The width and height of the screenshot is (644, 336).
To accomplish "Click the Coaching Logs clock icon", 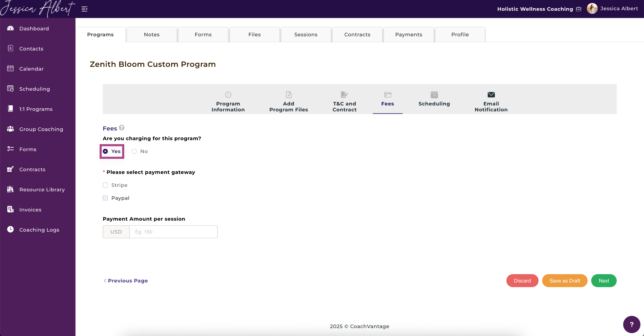I will coord(10,229).
